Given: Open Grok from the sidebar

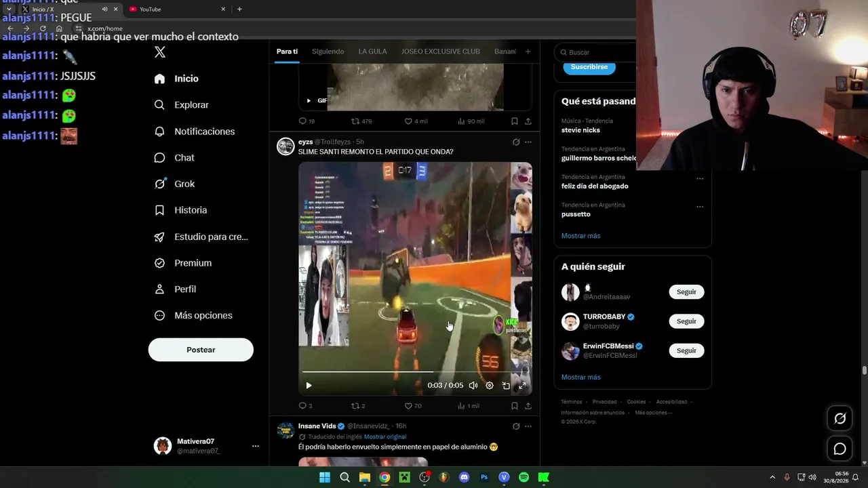Looking at the screenshot, I should (x=174, y=184).
